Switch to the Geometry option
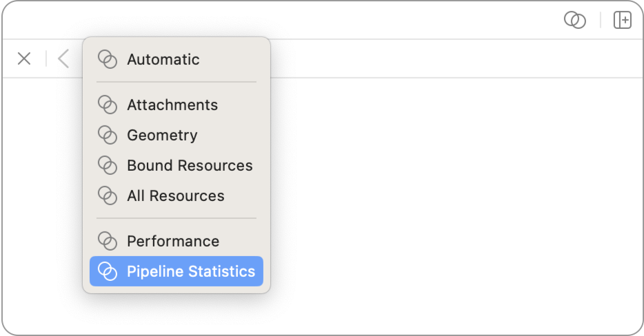 click(x=162, y=135)
